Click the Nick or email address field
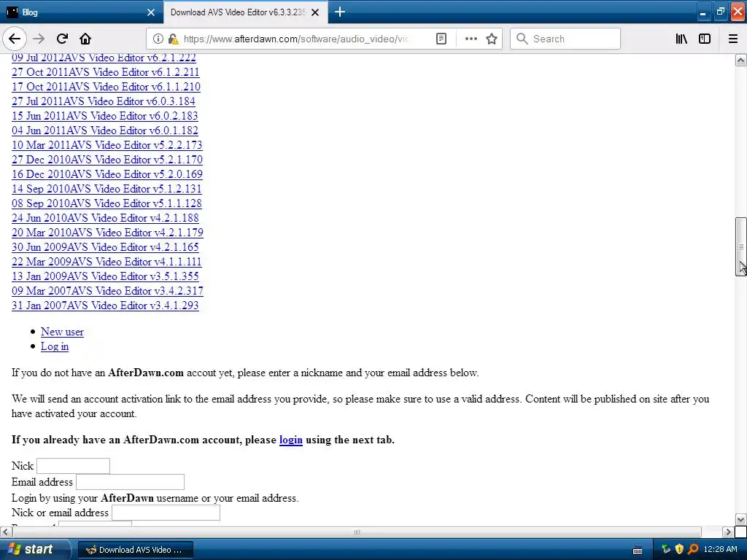747x560 pixels. (x=166, y=513)
